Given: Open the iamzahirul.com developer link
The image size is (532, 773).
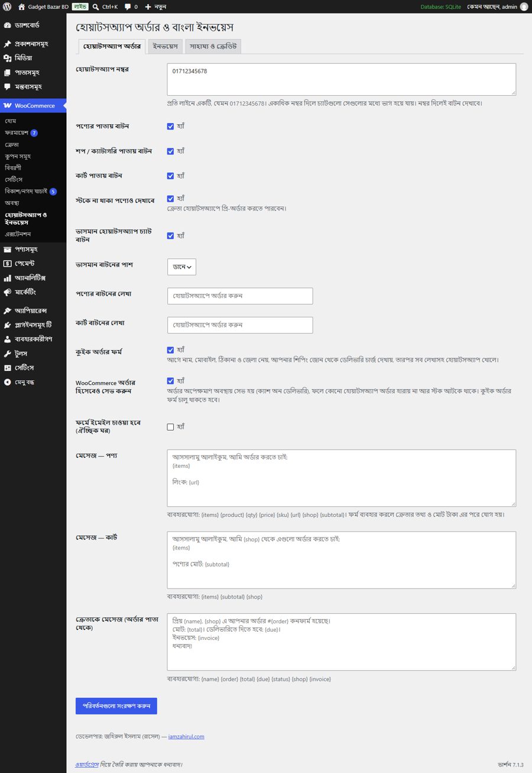Looking at the screenshot, I should (x=186, y=736).
